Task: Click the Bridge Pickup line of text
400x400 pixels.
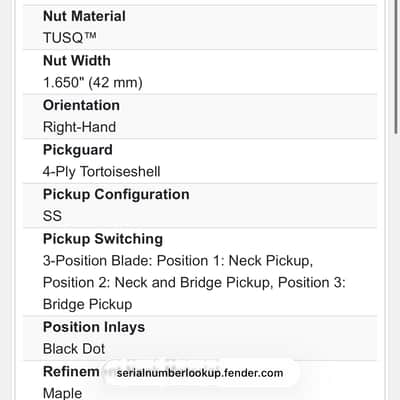Action: click(x=88, y=304)
